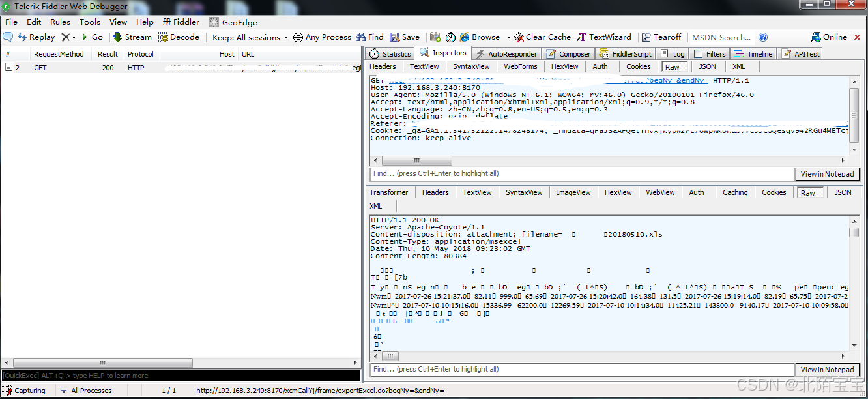The image size is (868, 399).
Task: Select the request HexView tab
Action: [564, 66]
